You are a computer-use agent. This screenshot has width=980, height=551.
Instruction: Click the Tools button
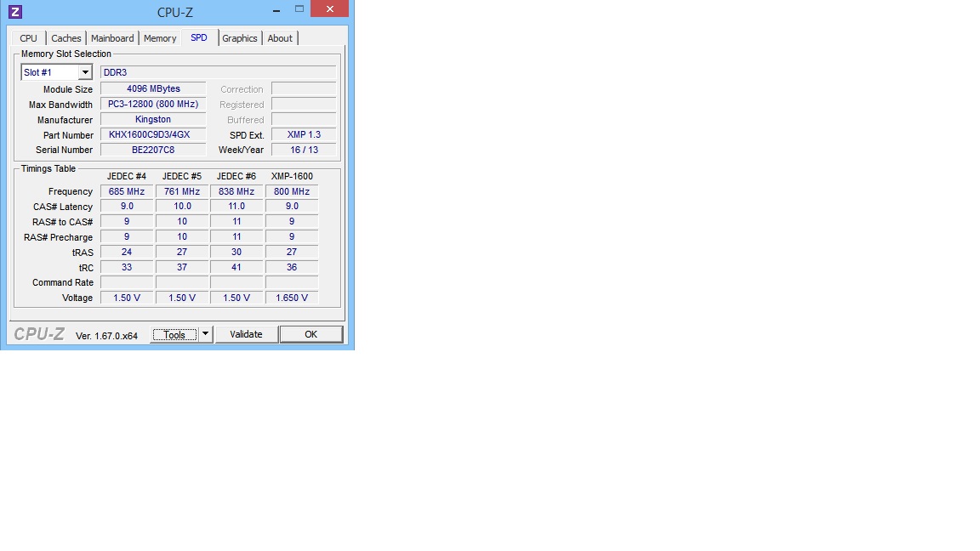[174, 335]
